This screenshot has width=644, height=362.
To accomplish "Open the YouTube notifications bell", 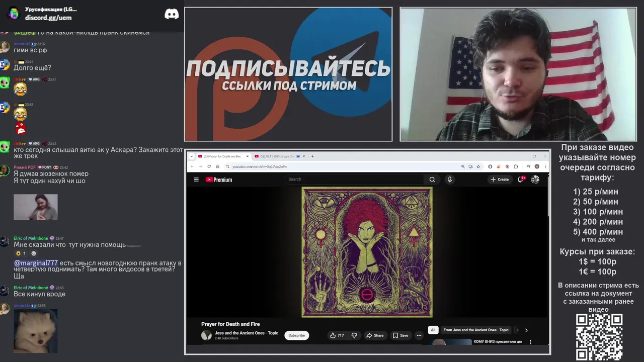I will [x=520, y=179].
